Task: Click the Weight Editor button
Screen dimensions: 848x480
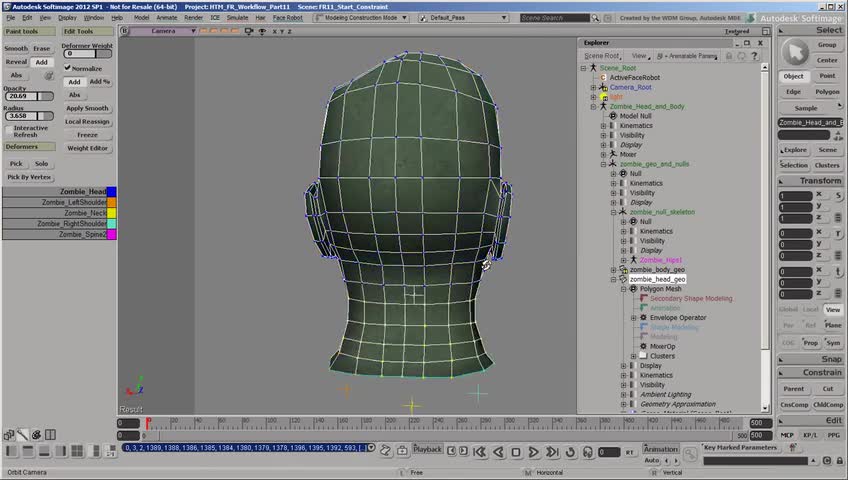Action: point(88,148)
